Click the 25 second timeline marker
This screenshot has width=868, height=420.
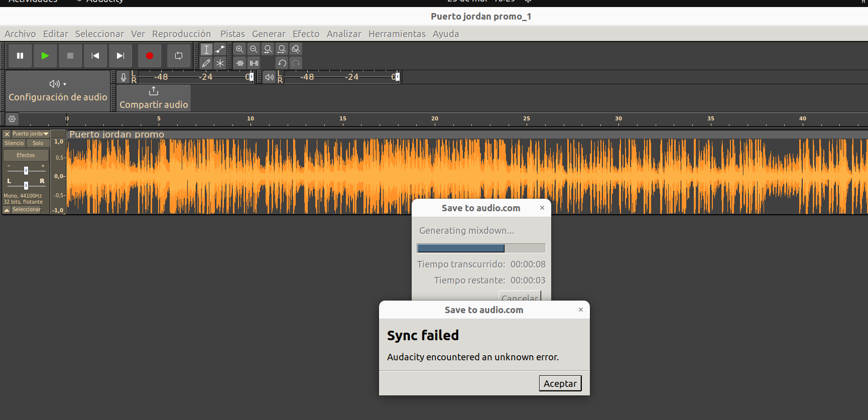tap(527, 118)
